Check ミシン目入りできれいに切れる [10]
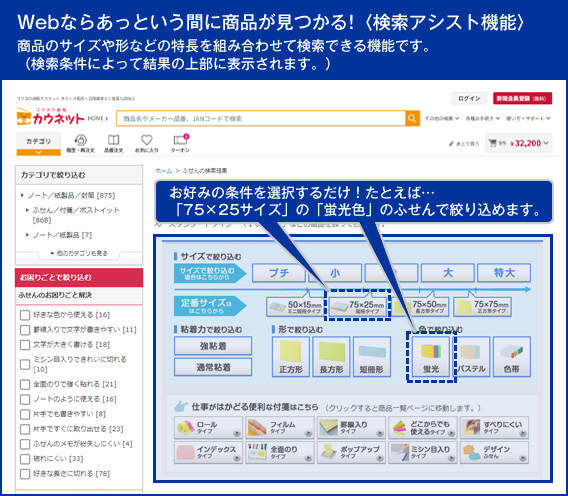The height and width of the screenshot is (496, 568). pos(25,364)
